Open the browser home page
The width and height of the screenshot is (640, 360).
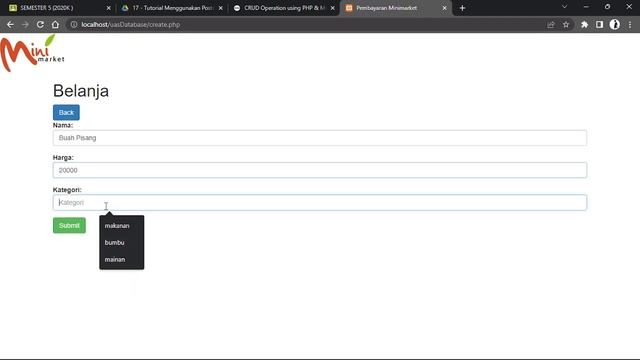click(55, 24)
